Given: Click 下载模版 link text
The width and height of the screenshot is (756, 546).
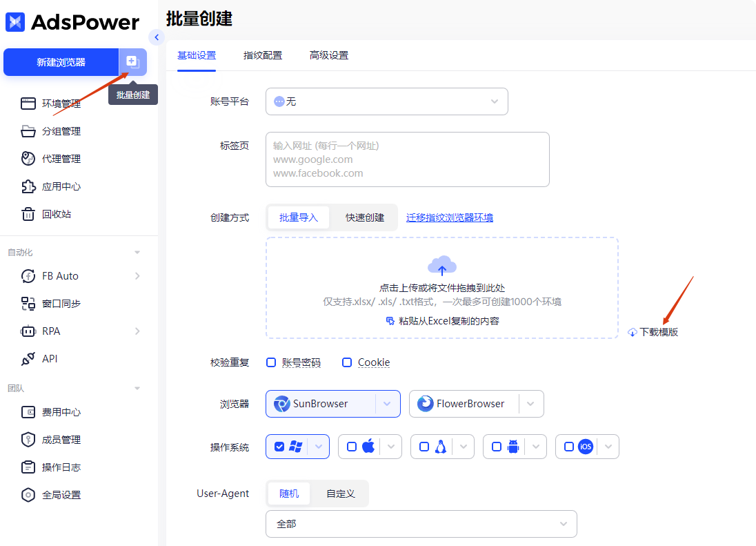Looking at the screenshot, I should pos(659,332).
